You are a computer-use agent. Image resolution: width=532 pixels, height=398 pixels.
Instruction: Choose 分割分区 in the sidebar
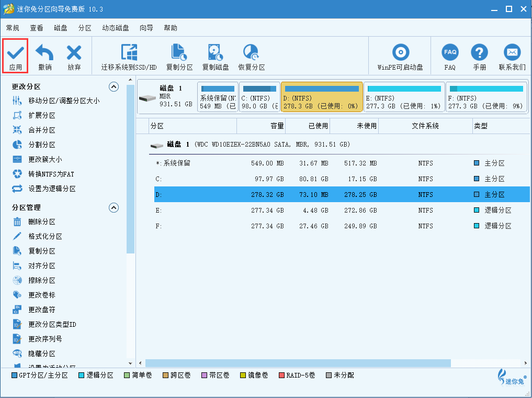33,145
